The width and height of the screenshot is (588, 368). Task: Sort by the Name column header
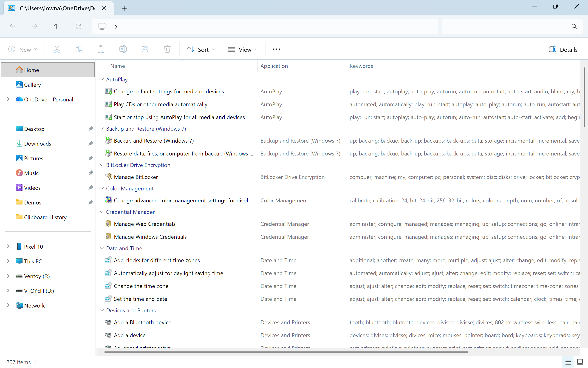(117, 66)
